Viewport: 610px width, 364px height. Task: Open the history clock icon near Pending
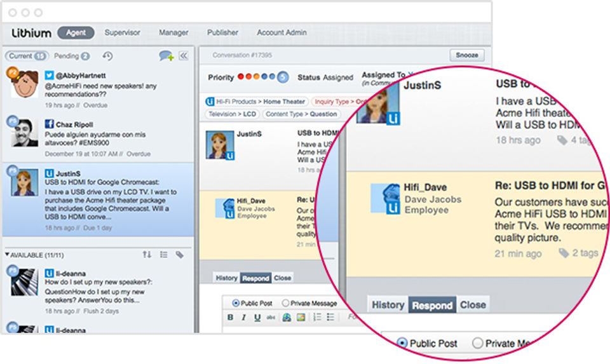[108, 56]
